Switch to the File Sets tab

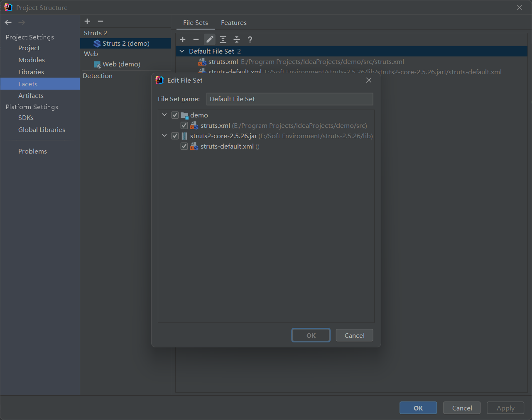(x=196, y=23)
